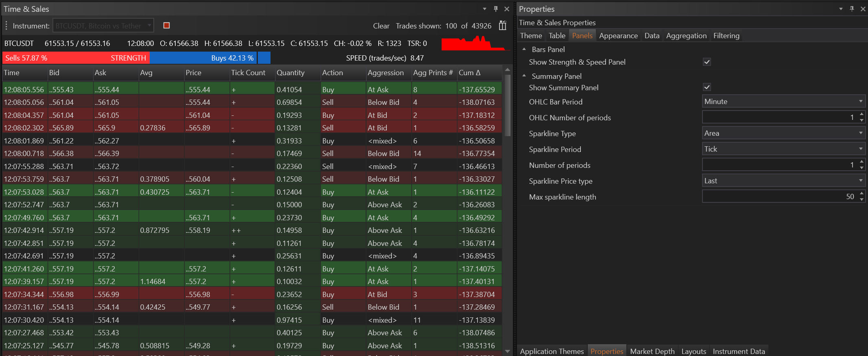868x356 pixels.
Task: Open the Properties panel window options arrow
Action: click(841, 9)
